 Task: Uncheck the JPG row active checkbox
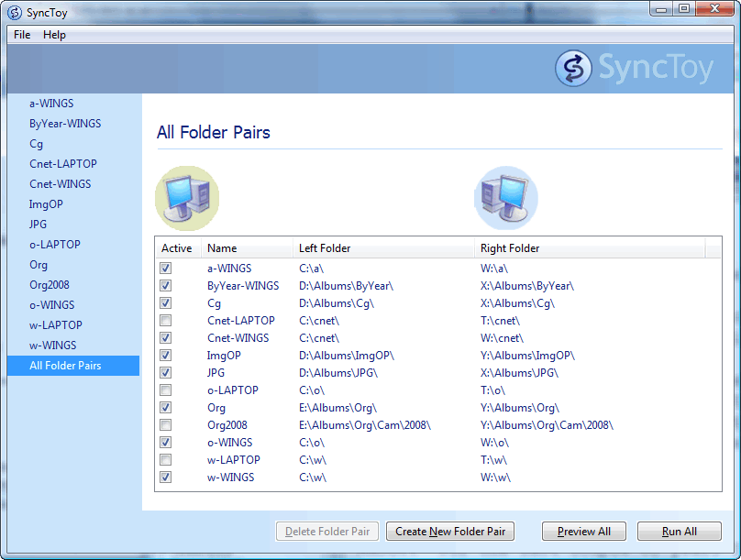[x=165, y=373]
